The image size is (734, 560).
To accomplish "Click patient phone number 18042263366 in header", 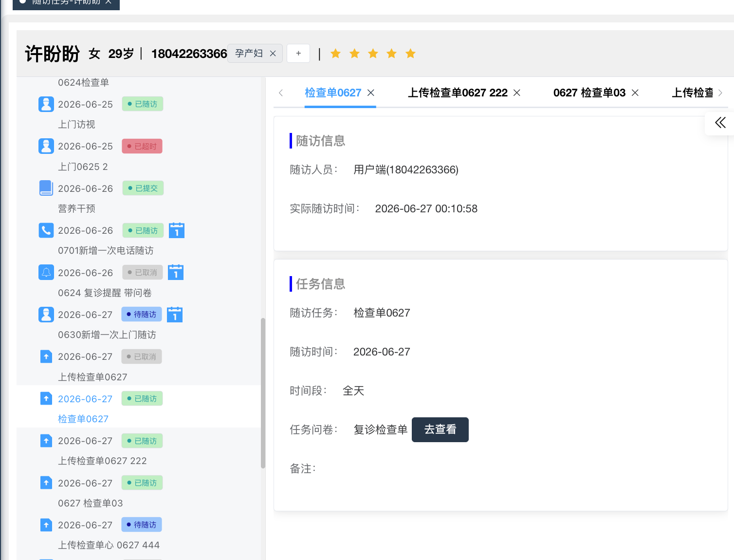I will pyautogui.click(x=189, y=54).
